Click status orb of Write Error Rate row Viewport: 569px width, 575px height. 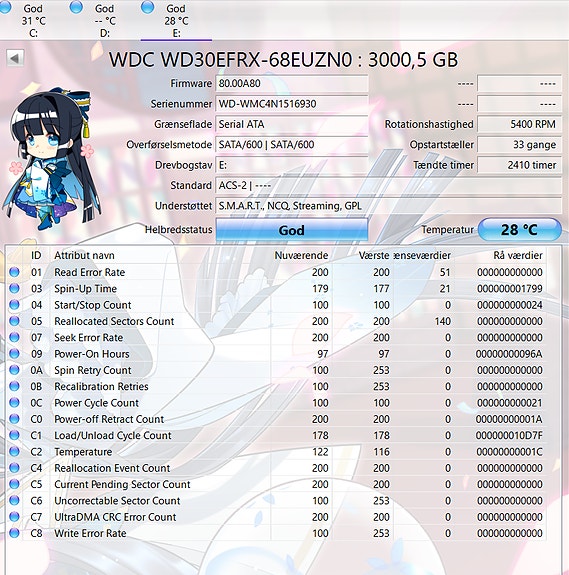(x=14, y=533)
